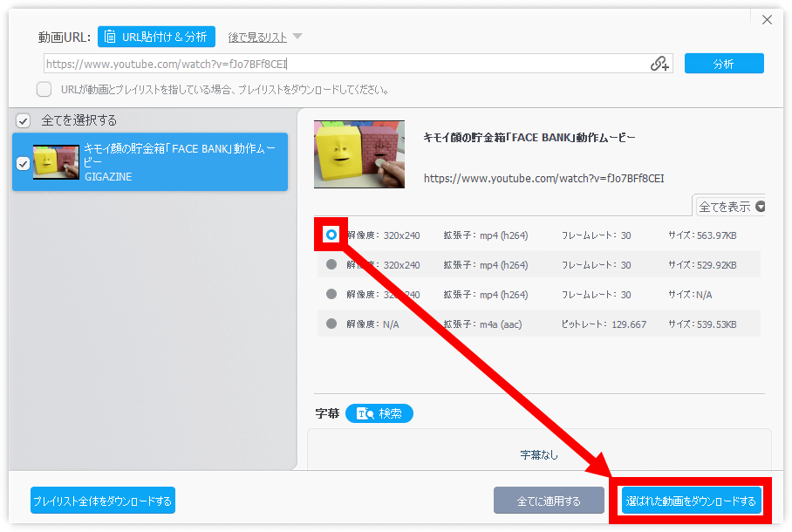
Task: Click the download selected video button
Action: coord(691,501)
